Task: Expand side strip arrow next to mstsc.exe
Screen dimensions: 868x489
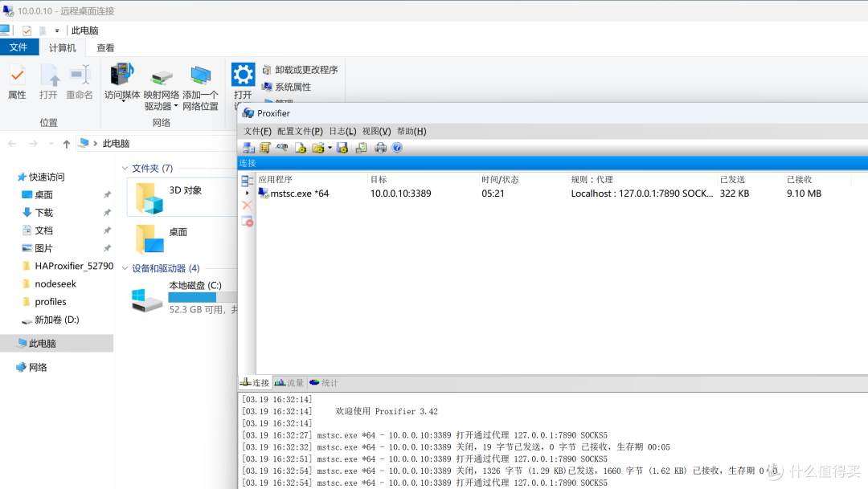Action: pos(247,193)
